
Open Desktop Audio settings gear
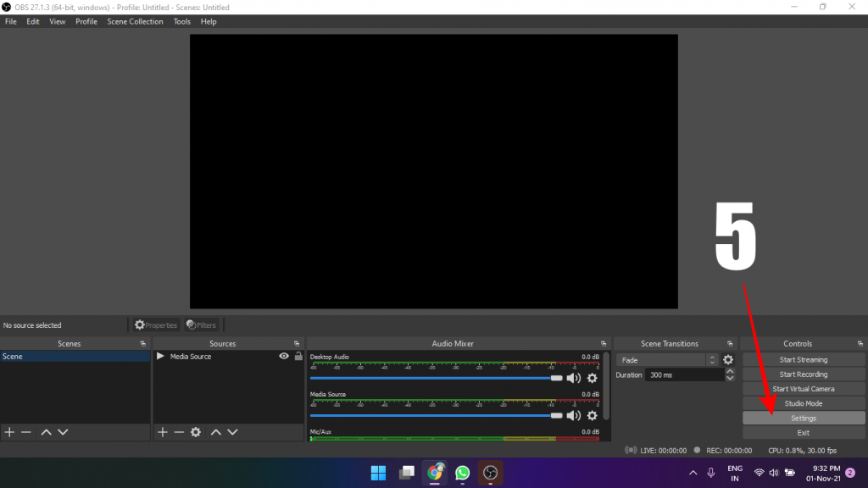tap(593, 378)
